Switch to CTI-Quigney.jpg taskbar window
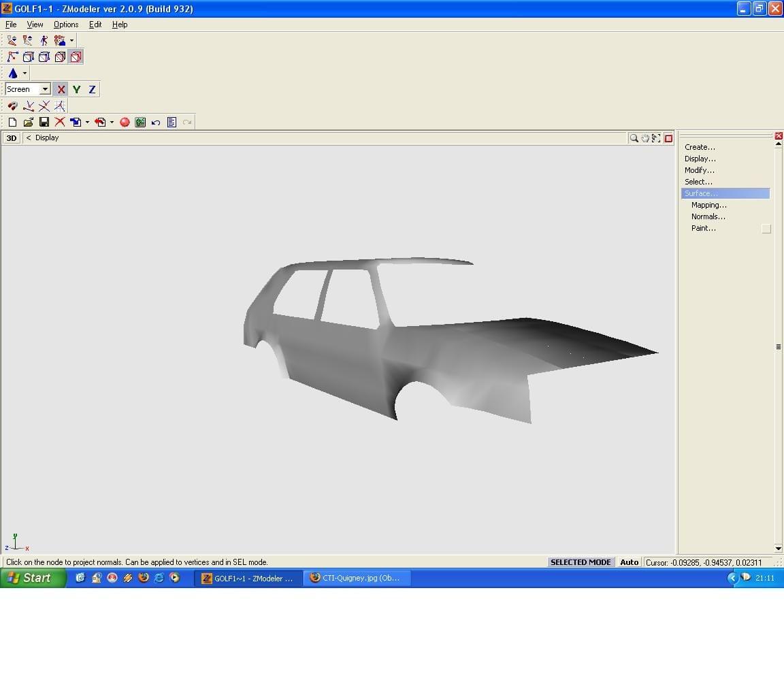 pos(356,578)
